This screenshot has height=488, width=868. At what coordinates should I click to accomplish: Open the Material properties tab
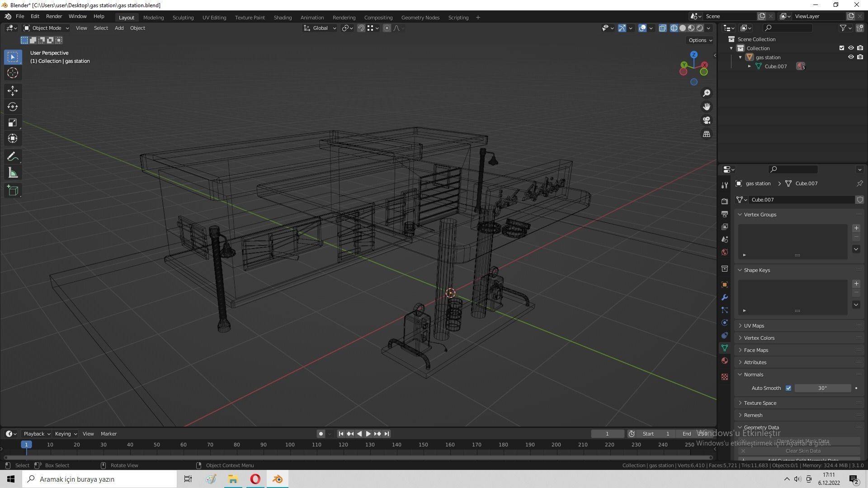725,361
